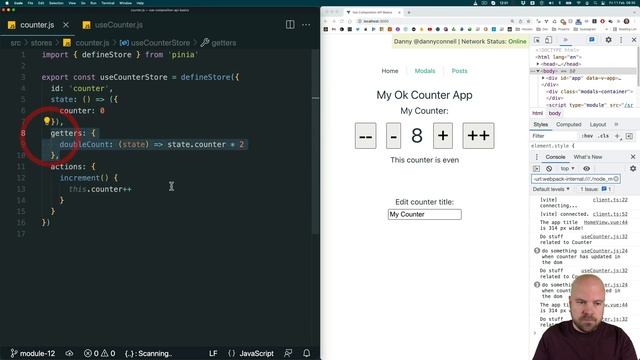Click the '+' increase-by-one counter button

pos(443,136)
